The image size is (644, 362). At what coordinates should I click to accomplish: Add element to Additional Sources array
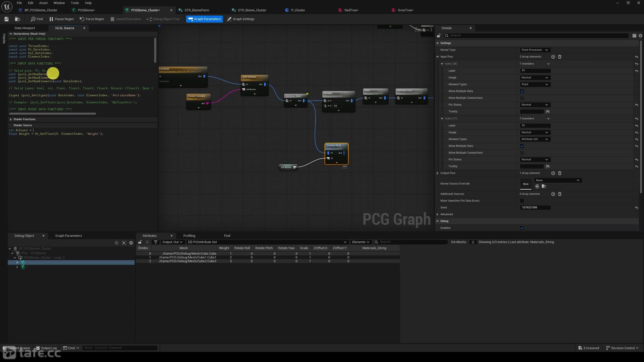553,194
